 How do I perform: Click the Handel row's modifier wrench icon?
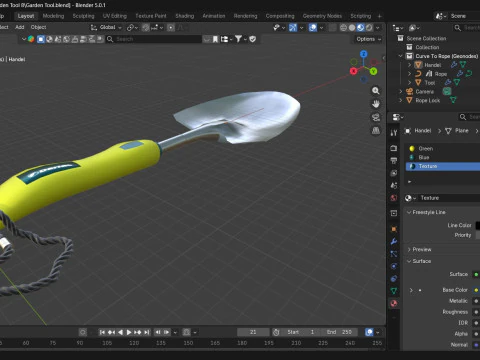pos(454,65)
